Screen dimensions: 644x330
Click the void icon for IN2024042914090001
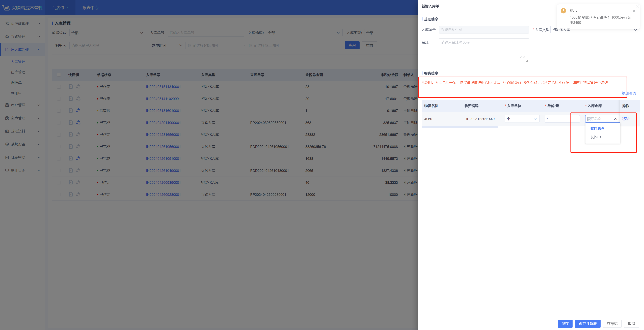[71, 123]
